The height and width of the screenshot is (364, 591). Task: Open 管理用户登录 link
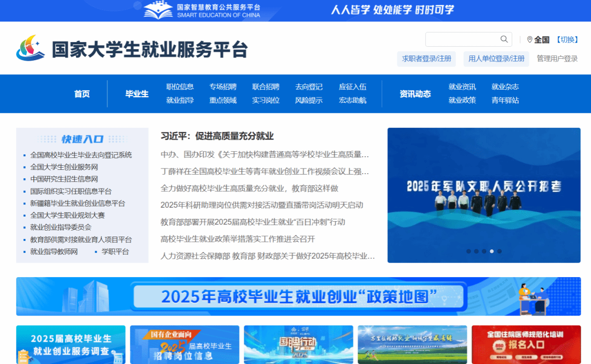coord(557,59)
